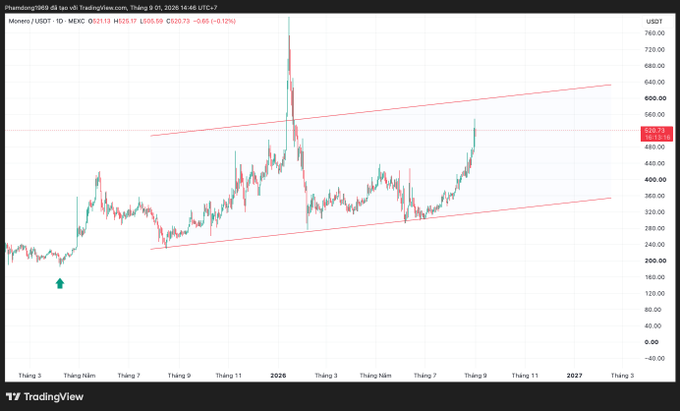Select the green up arrow chart marker
This screenshot has width=680, height=411.
[60, 284]
